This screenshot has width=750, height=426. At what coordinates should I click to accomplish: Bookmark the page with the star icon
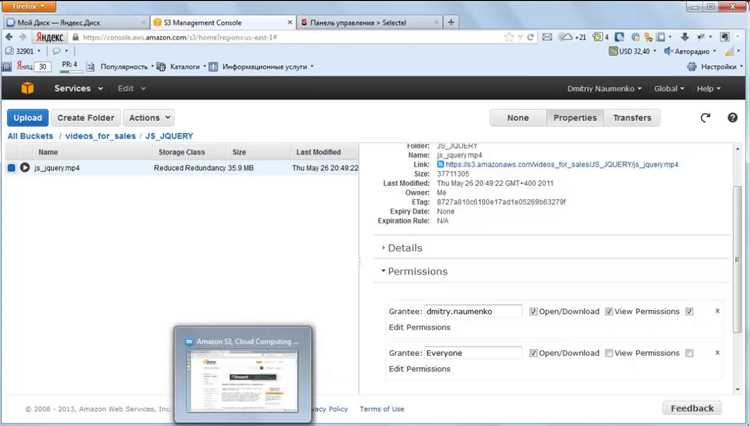coord(509,37)
